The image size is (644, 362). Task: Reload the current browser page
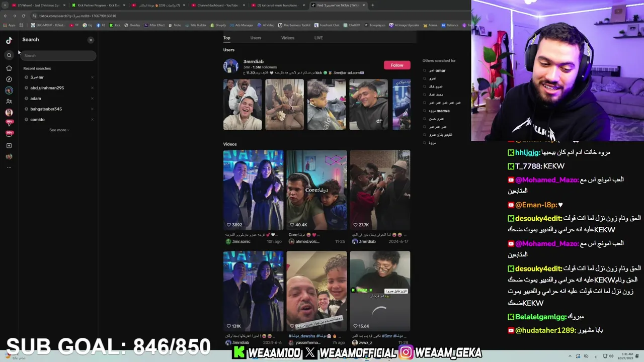point(24,16)
